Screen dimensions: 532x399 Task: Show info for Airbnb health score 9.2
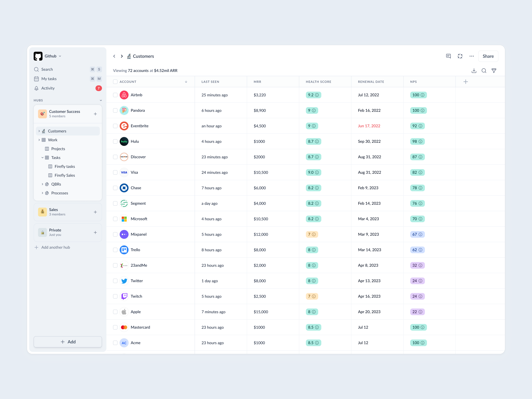pyautogui.click(x=317, y=95)
